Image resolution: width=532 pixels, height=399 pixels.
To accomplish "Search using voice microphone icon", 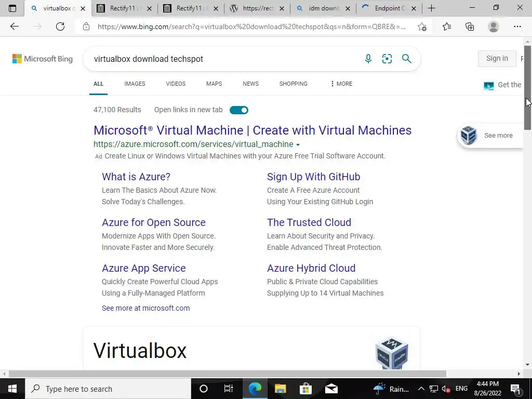I will click(x=368, y=59).
